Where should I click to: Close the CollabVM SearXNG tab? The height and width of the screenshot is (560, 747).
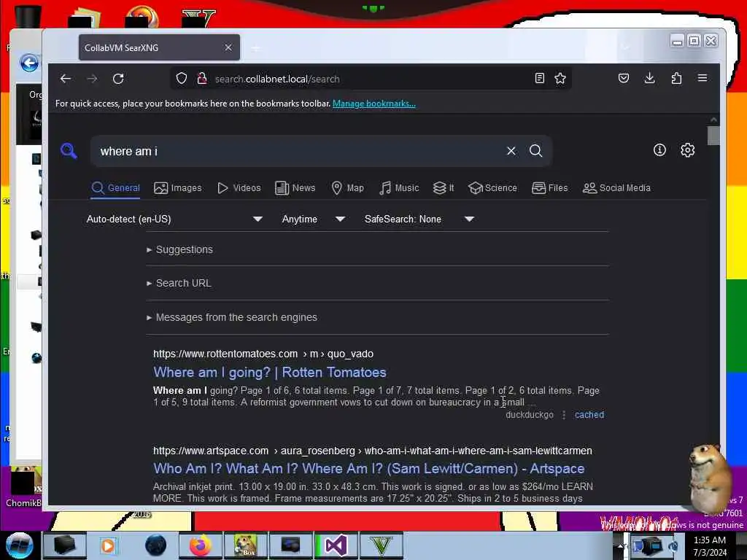(x=228, y=47)
